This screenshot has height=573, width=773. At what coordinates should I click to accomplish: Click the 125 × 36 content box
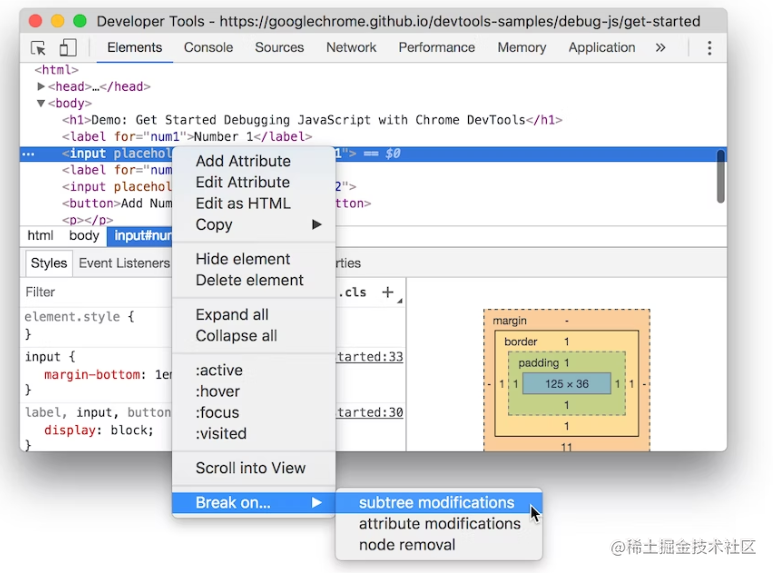tap(566, 384)
